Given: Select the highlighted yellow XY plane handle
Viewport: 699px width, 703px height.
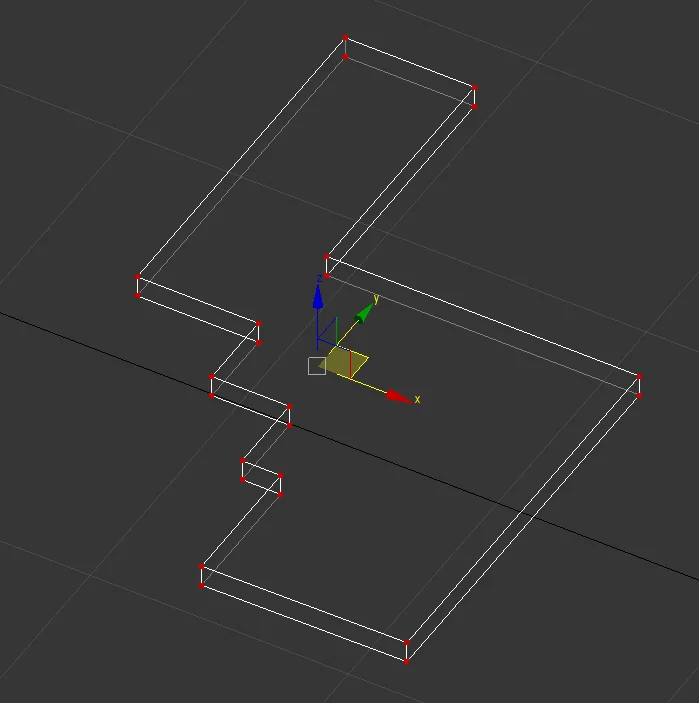Looking at the screenshot, I should (x=344, y=362).
